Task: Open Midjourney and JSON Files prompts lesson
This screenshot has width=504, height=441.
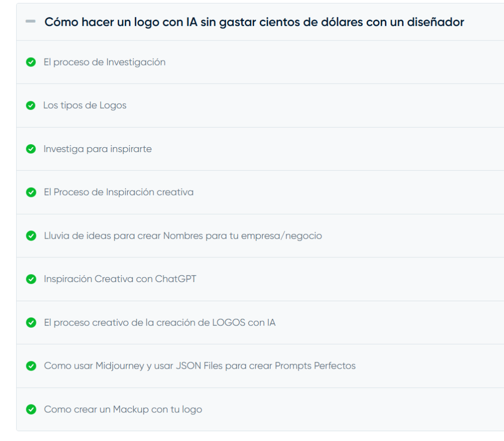Action: (199, 366)
